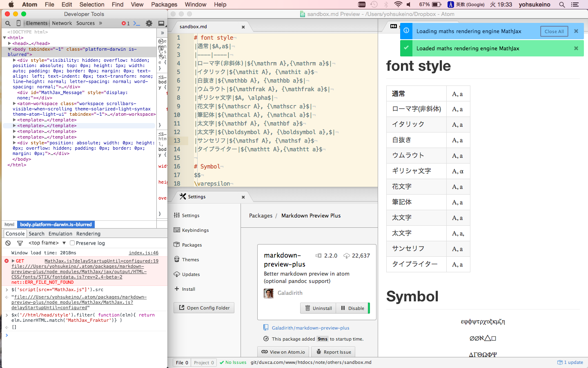Click the package version 2.2.0 icon
Screen dimensions: 588x368
[318, 256]
